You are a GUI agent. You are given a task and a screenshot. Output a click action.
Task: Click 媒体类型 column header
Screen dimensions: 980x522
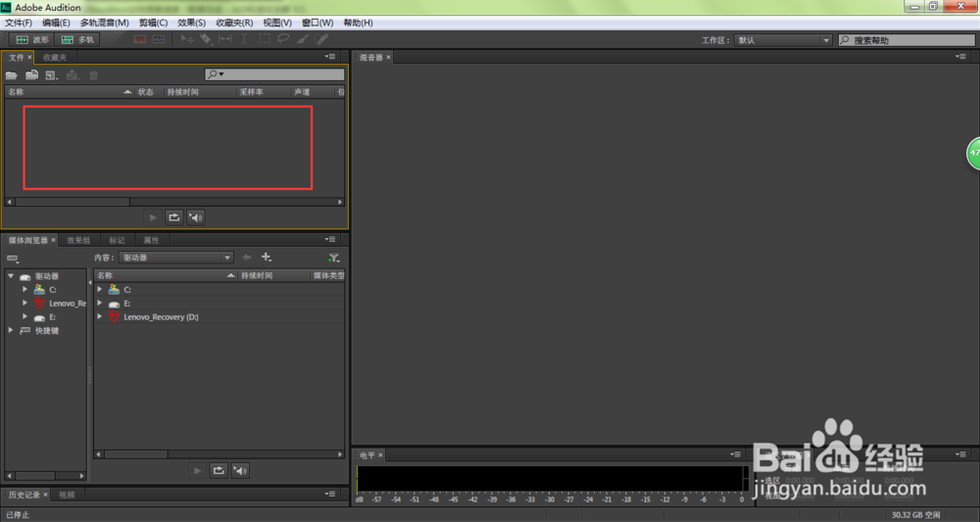pos(328,275)
